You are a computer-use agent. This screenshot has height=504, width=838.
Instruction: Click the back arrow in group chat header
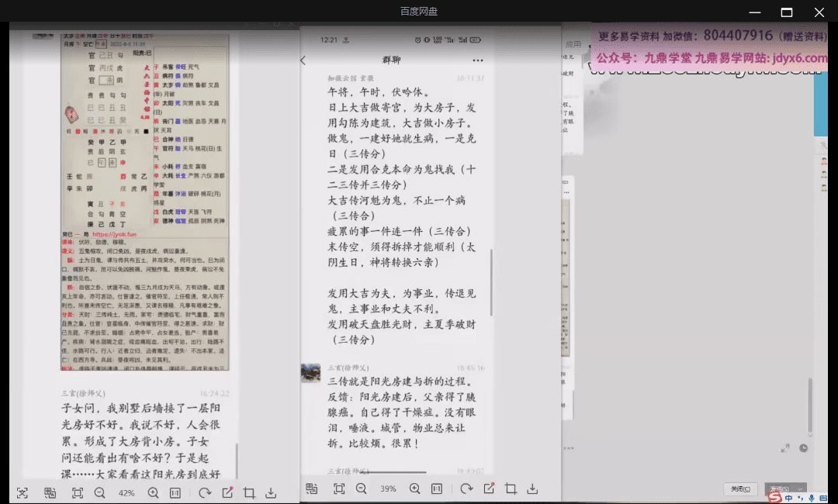(303, 60)
